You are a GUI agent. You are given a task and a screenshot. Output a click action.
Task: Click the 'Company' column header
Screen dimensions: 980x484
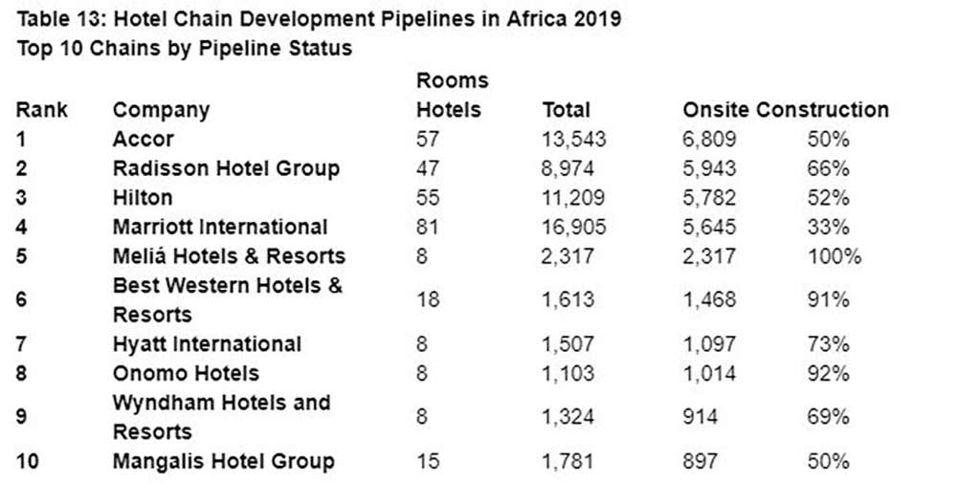click(161, 110)
